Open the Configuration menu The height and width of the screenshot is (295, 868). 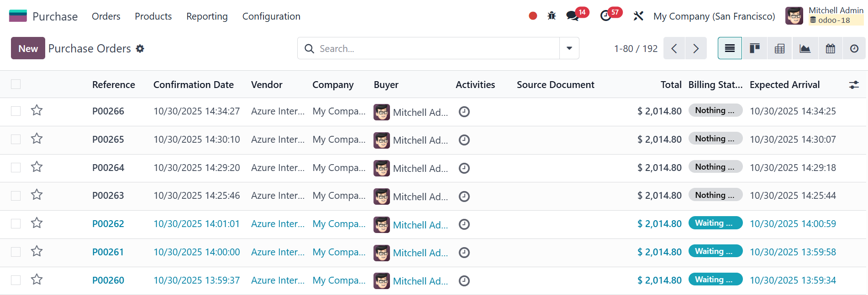(271, 16)
